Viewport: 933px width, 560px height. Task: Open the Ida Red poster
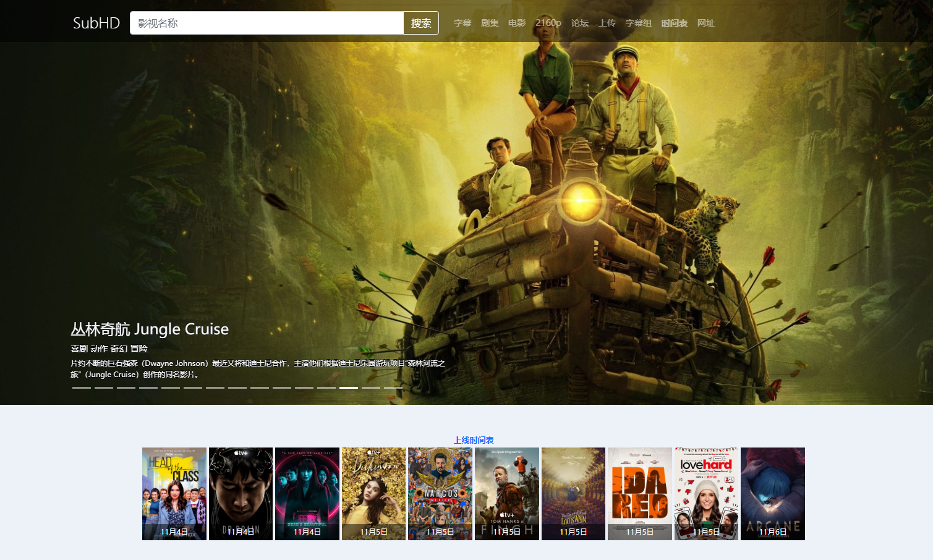point(640,494)
